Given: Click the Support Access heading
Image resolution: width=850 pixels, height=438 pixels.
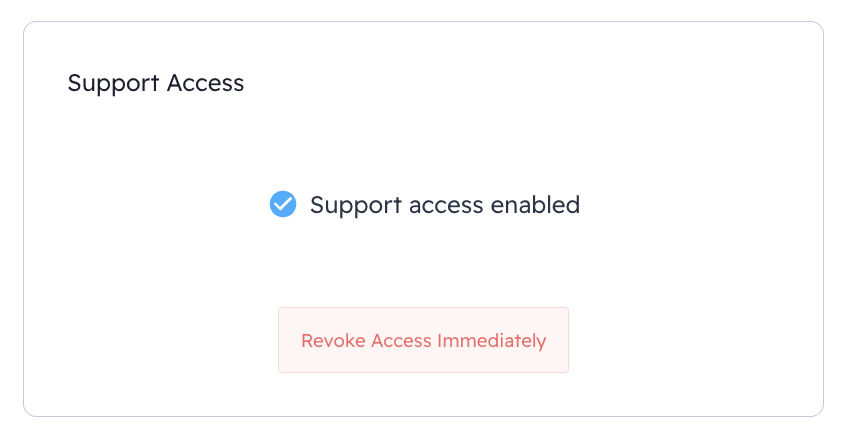Looking at the screenshot, I should pyautogui.click(x=155, y=83).
